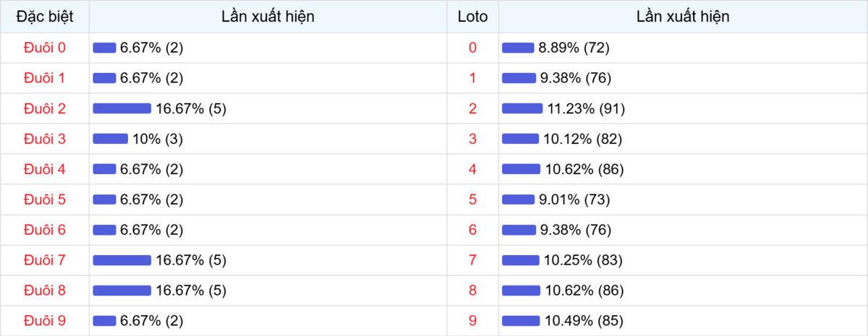Click the Đuôi 3 progress bar at 10%

pyautogui.click(x=110, y=139)
